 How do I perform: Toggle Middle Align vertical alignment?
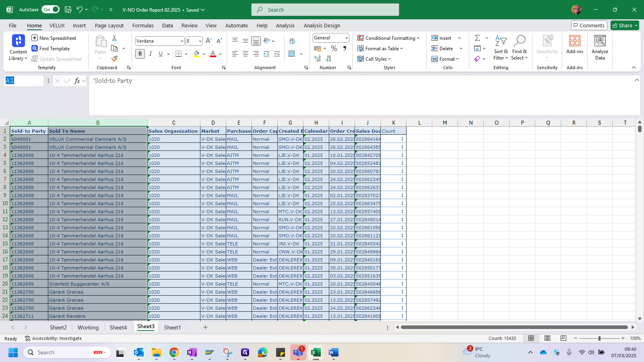(x=245, y=41)
